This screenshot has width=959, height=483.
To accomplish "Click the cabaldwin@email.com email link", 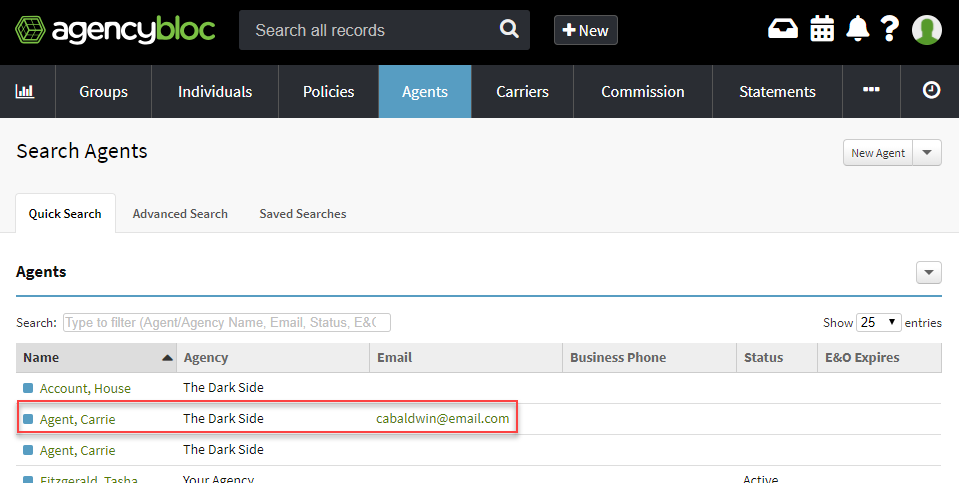I will point(442,419).
